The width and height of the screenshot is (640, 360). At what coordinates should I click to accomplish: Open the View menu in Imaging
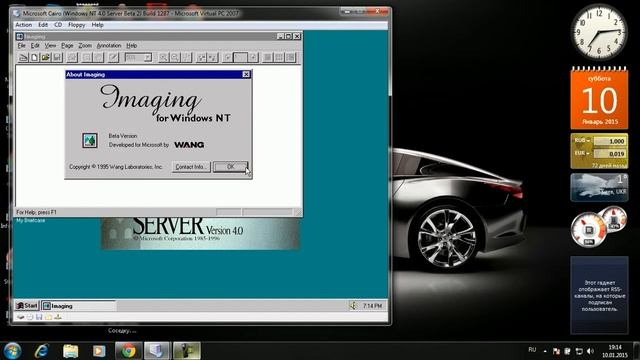coord(50,45)
